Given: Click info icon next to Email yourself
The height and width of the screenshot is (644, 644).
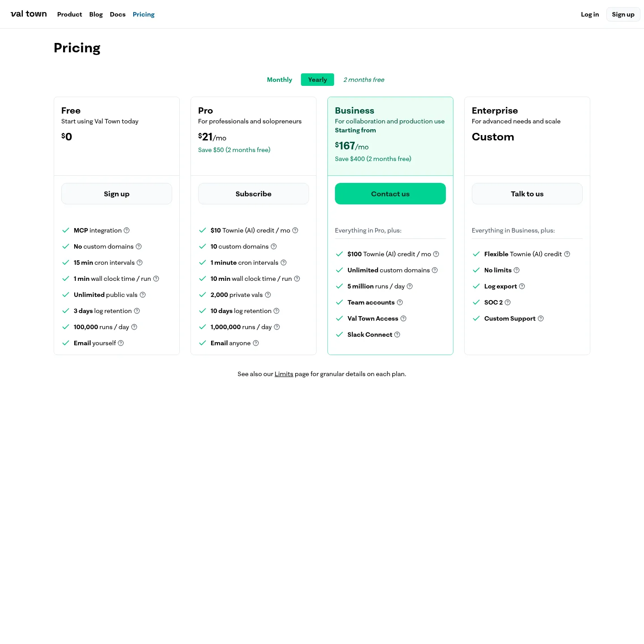Looking at the screenshot, I should 121,343.
